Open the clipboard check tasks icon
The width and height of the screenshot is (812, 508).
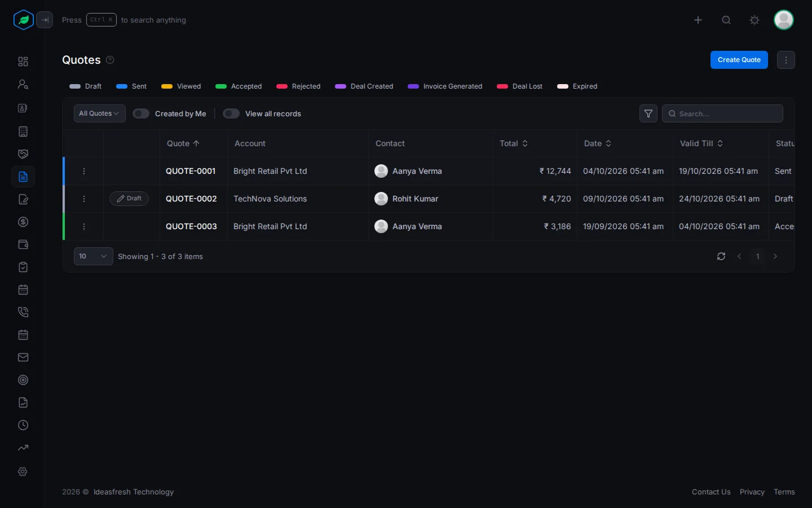click(23, 267)
